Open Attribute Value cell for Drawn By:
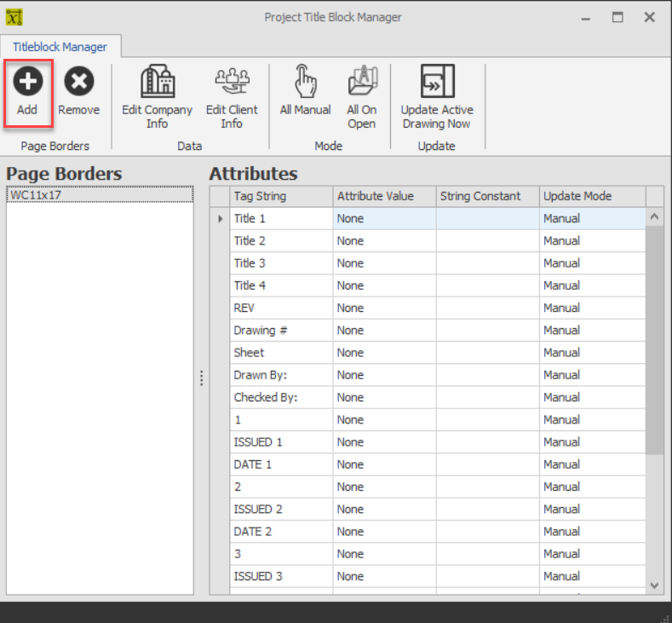This screenshot has width=672, height=623. click(x=384, y=375)
